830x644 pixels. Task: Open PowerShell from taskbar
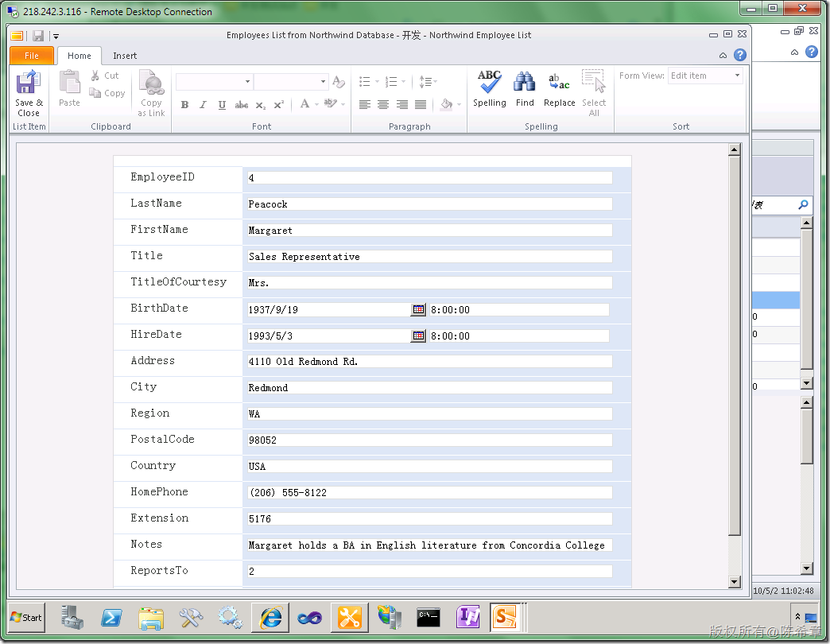pos(111,618)
